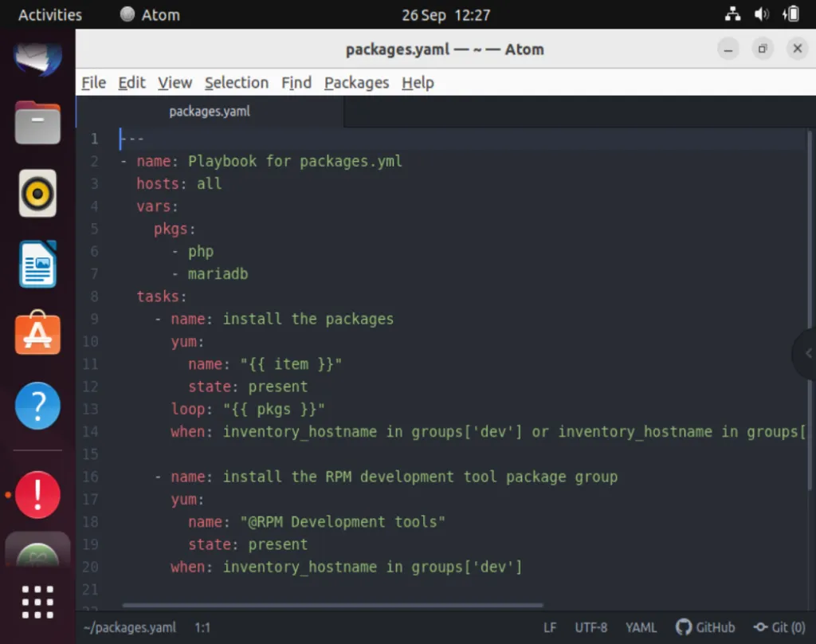Open the clock showing 26 Sep 12:27

tap(445, 15)
